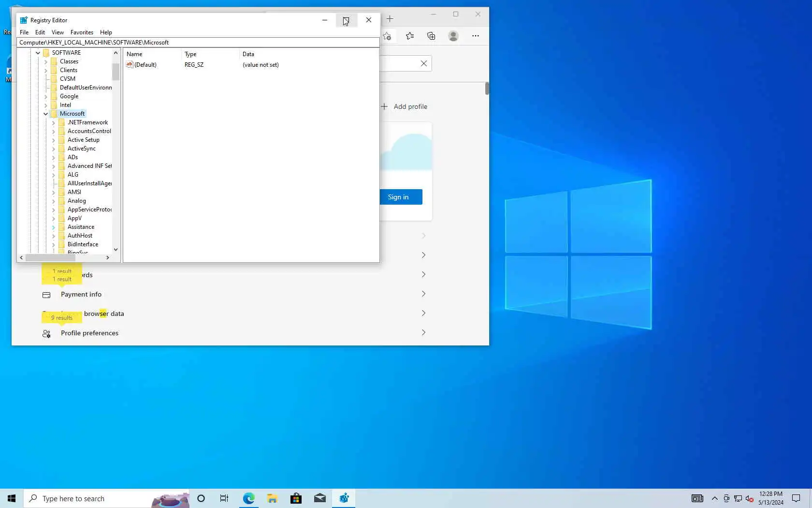This screenshot has height=508, width=812.
Task: Click the Sign in button in Edge
Action: pos(401,197)
